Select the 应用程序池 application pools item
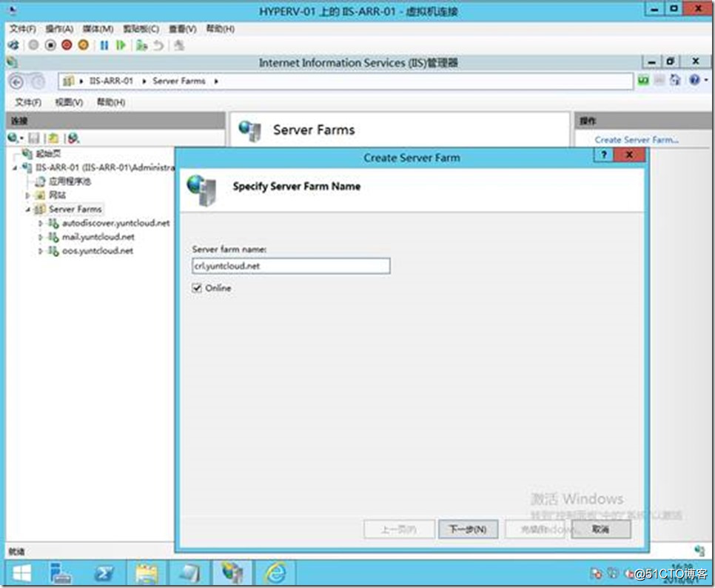Viewport: 715px width, 588px height. (x=70, y=181)
